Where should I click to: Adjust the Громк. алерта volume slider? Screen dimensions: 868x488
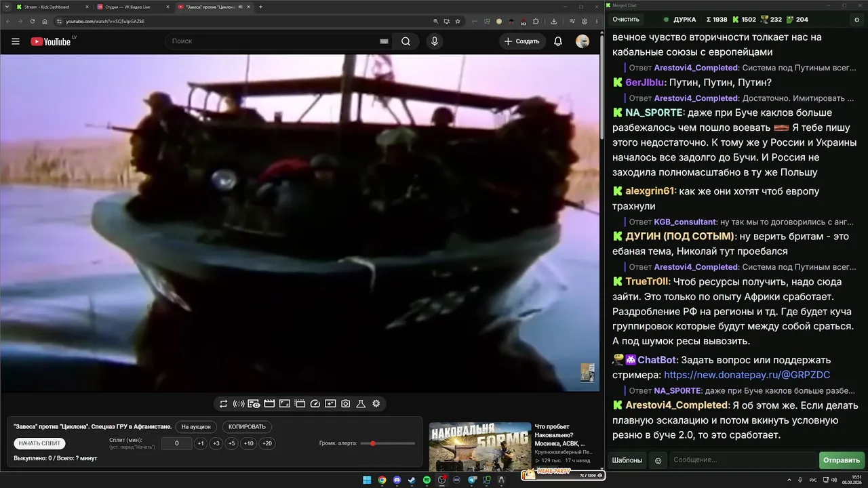(387, 443)
